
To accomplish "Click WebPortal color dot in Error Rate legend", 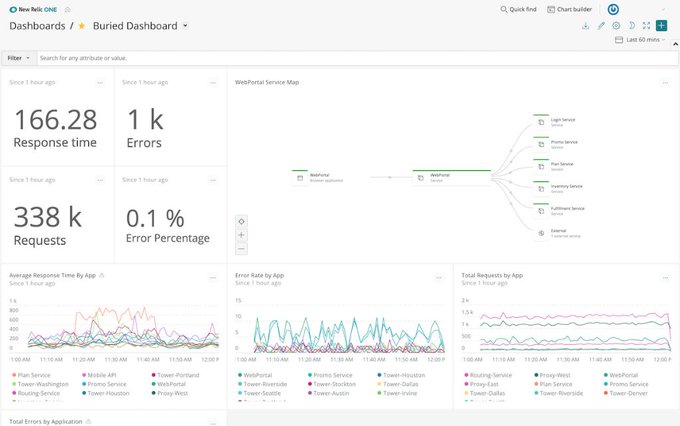I will [x=240, y=375].
